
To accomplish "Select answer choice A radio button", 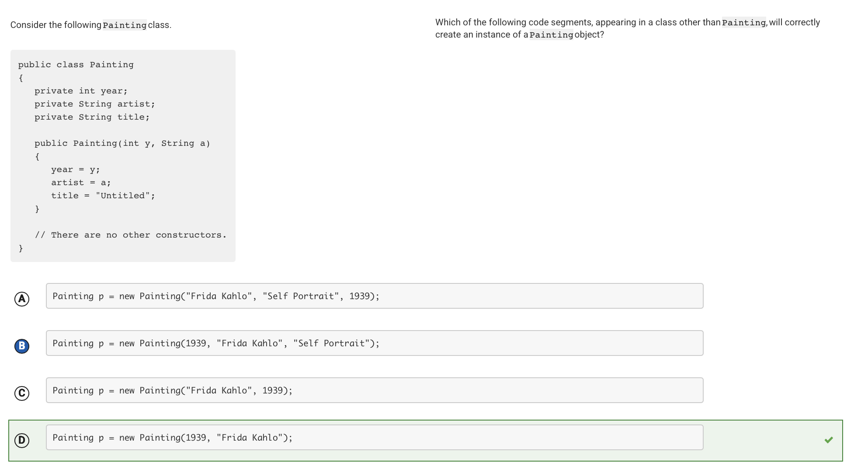I will pyautogui.click(x=21, y=299).
